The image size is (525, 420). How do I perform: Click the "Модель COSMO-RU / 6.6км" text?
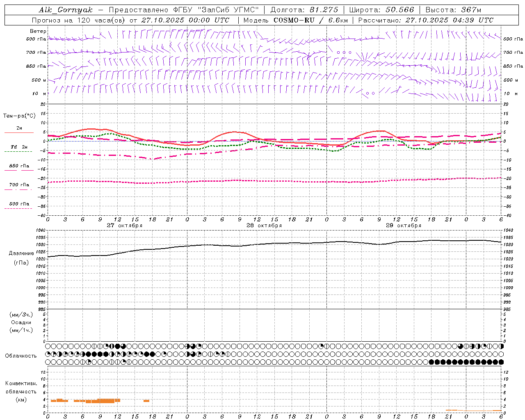pos(296,20)
